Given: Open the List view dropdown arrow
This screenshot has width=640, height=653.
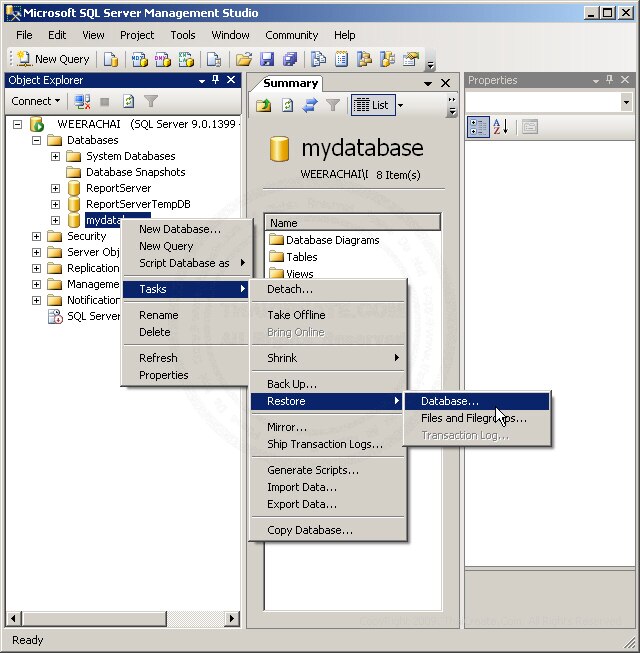Looking at the screenshot, I should 401,105.
